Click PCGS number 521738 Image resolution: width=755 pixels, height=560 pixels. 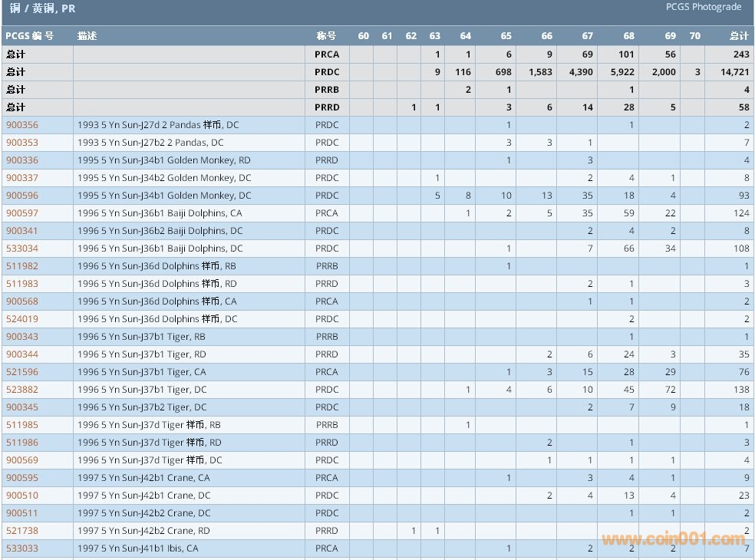[22, 531]
